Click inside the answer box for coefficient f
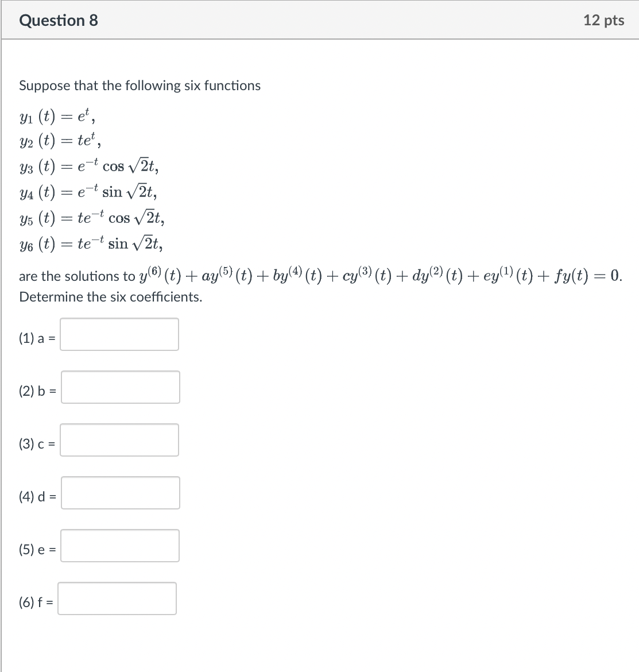Image resolution: width=639 pixels, height=672 pixels. click(117, 598)
